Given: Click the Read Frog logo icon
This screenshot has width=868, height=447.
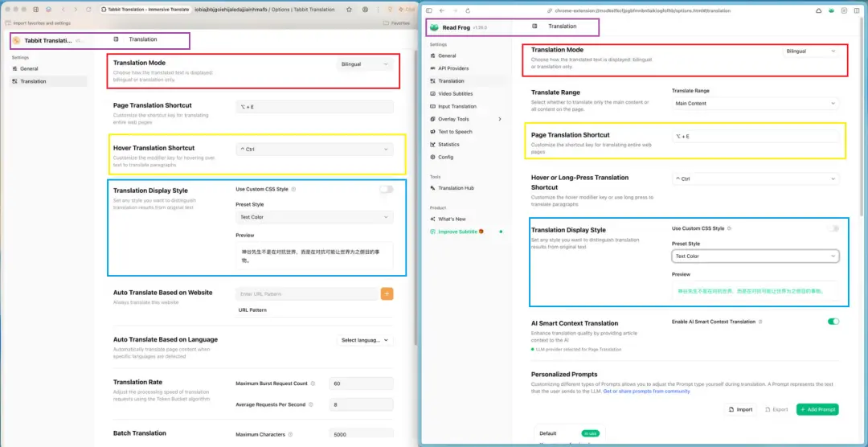Looking at the screenshot, I should (x=434, y=27).
